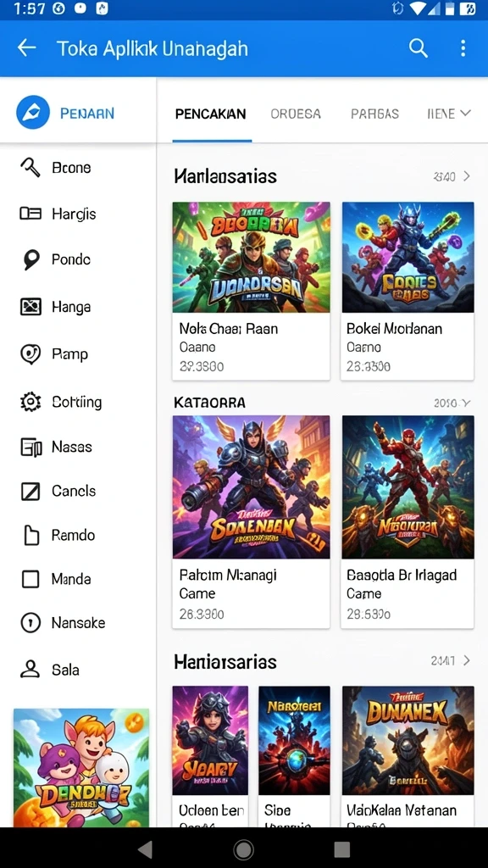Open search with magnifier icon

tap(419, 48)
